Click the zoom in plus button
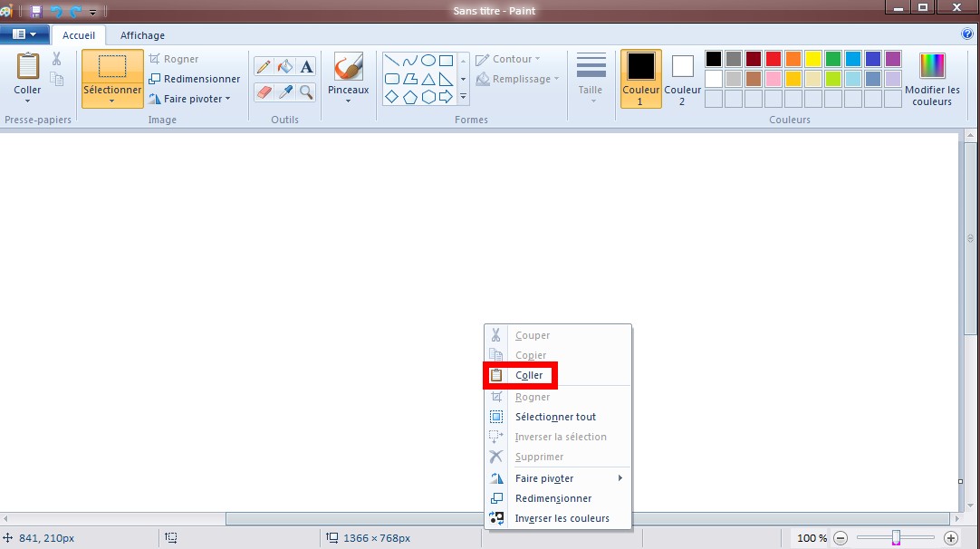980x549 pixels. pos(950,538)
